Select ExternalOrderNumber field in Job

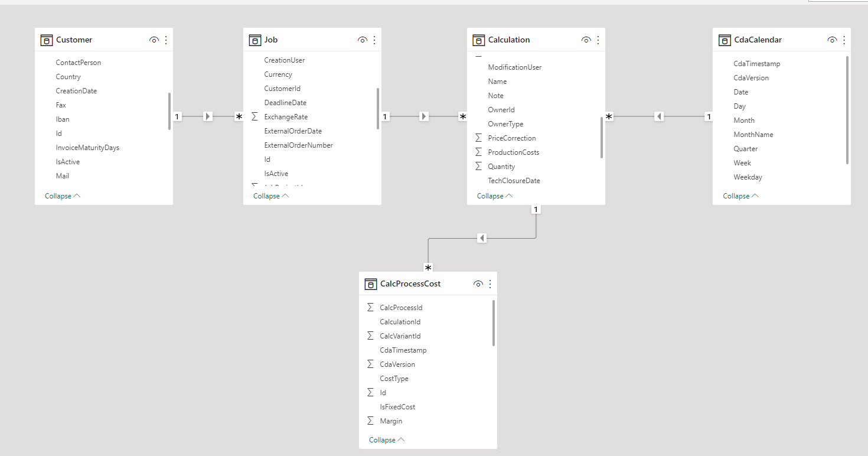point(298,145)
